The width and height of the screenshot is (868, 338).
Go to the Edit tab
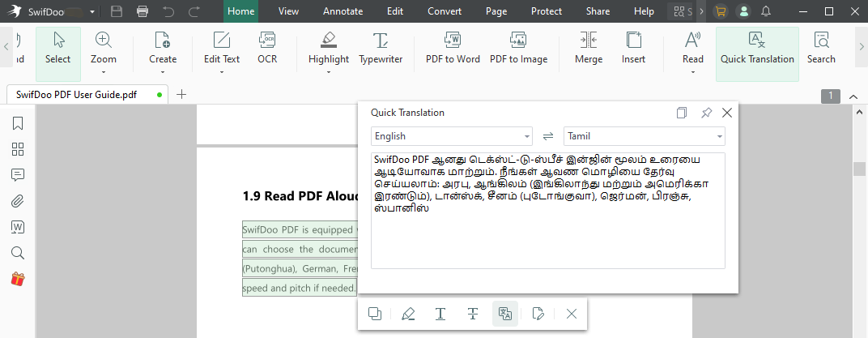395,11
